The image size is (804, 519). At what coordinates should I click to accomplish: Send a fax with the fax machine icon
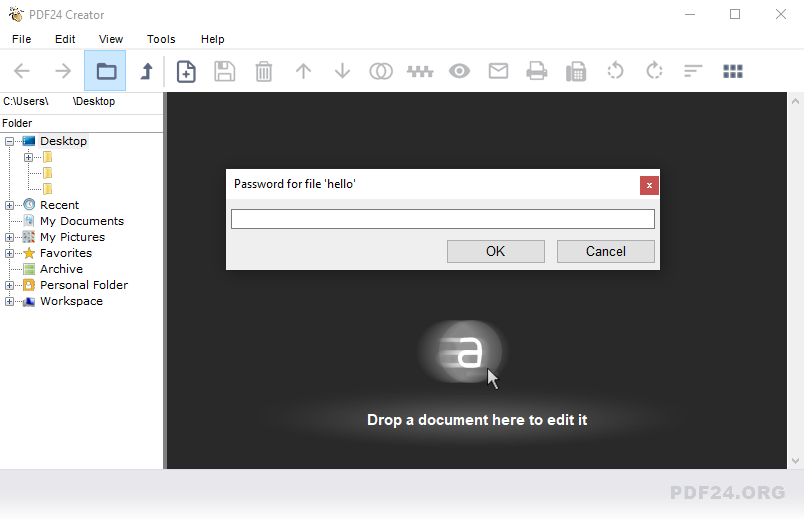(576, 71)
